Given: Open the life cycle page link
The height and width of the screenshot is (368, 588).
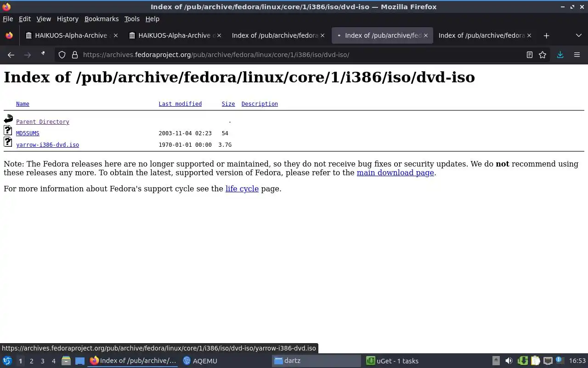Looking at the screenshot, I should (242, 189).
